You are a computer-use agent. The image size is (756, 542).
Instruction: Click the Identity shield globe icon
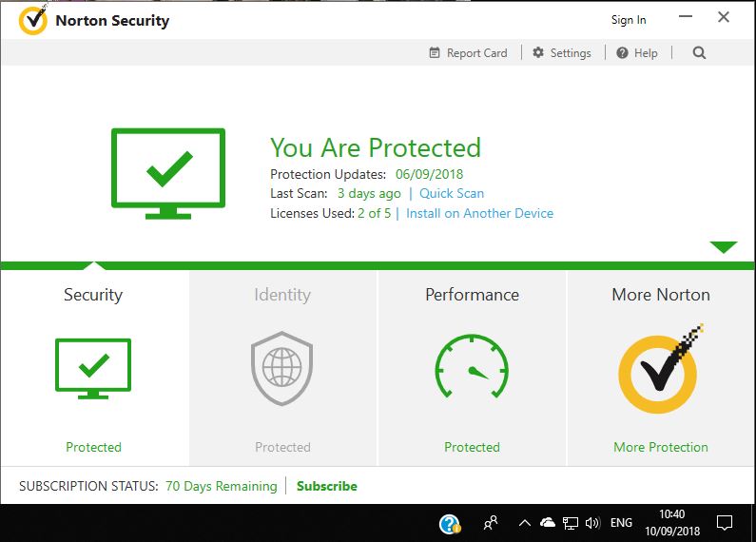coord(282,368)
